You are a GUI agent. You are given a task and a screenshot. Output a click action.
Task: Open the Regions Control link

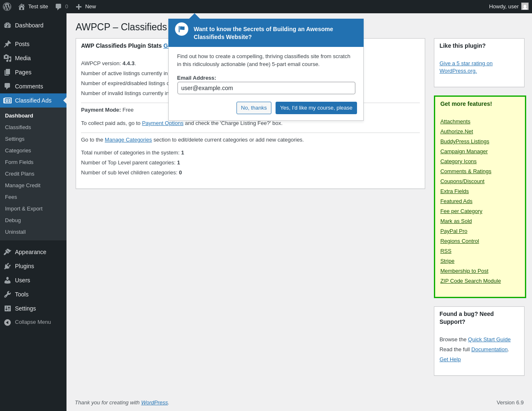click(459, 241)
